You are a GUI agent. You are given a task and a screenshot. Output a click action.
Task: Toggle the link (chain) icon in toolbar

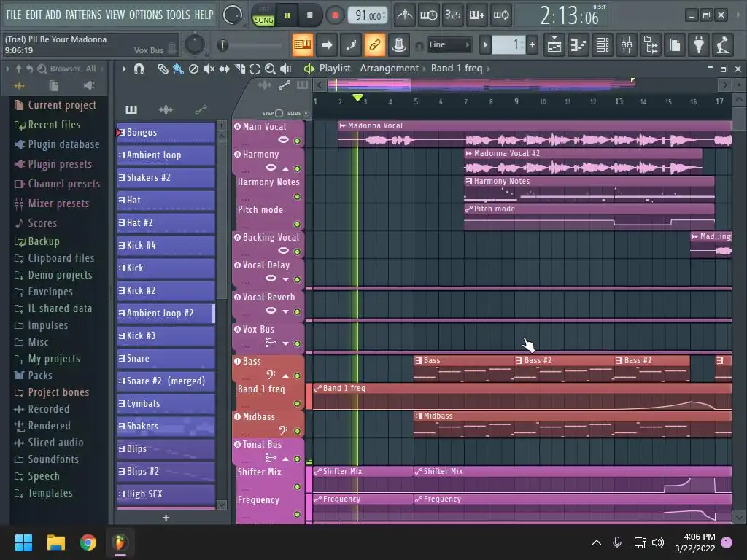[x=375, y=45]
